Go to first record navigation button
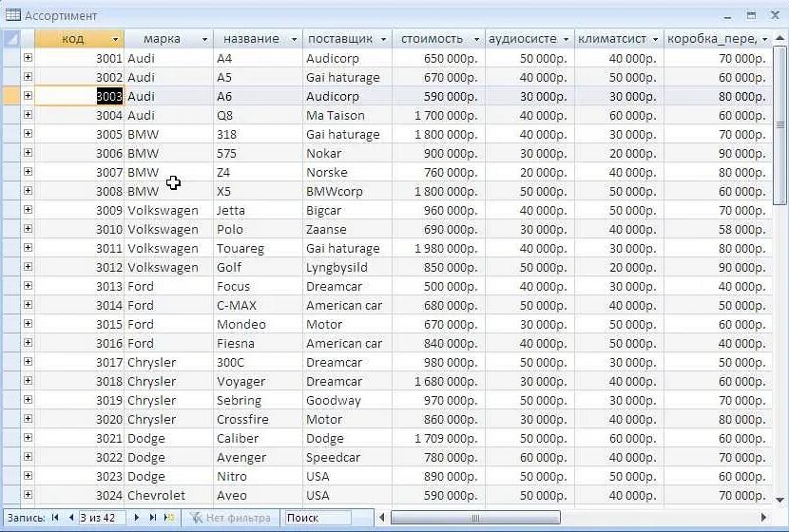Screen dimensions: 789x532 (x=55, y=518)
